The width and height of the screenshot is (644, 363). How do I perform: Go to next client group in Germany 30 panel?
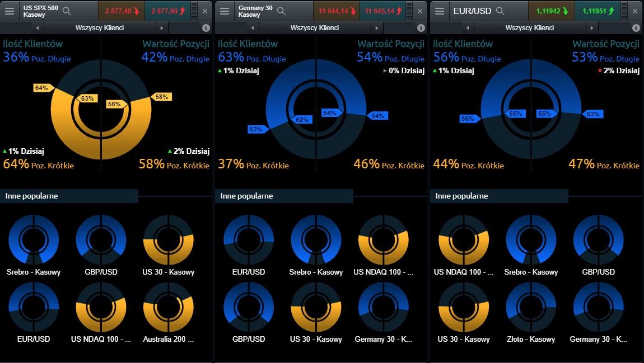point(376,28)
